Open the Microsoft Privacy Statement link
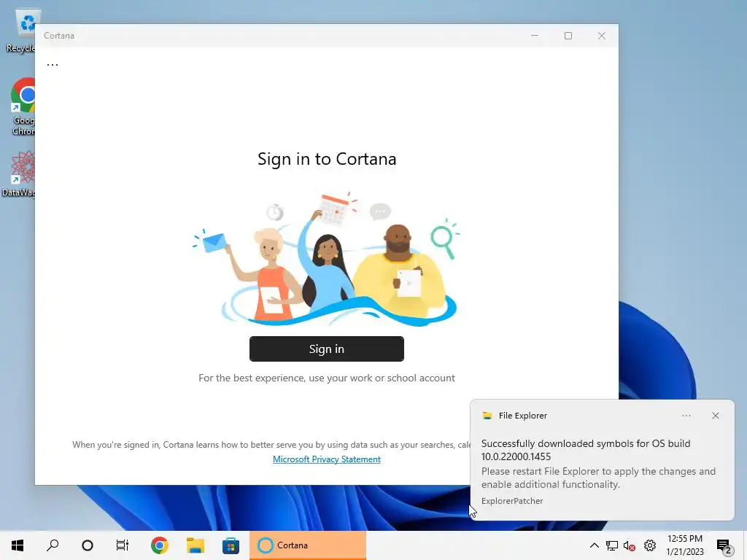The width and height of the screenshot is (747, 560). pos(326,459)
